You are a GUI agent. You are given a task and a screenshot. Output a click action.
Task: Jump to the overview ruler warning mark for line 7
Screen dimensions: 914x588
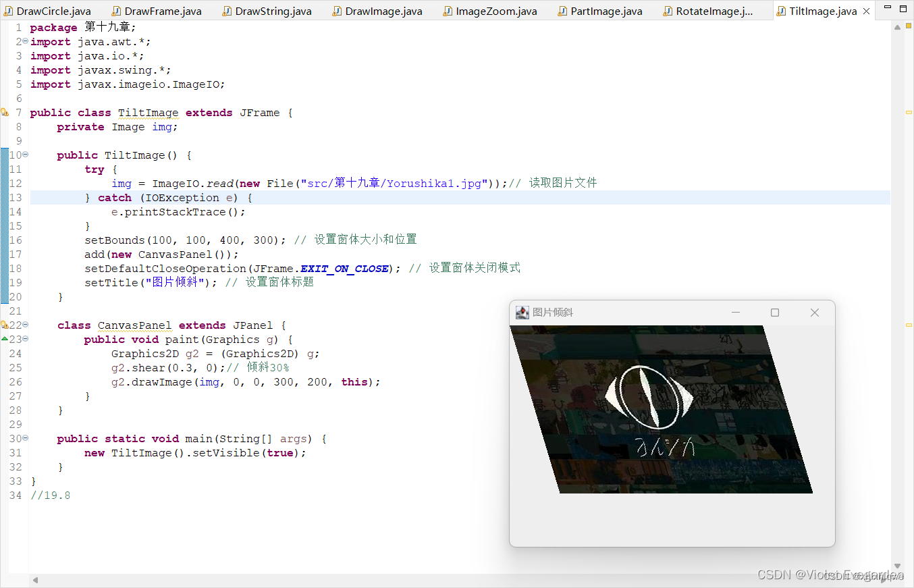point(909,112)
